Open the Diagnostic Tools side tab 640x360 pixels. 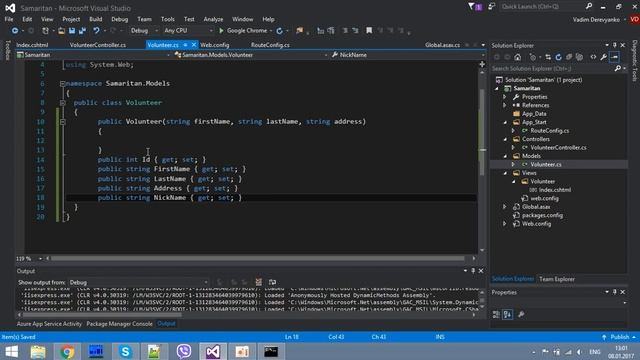coord(635,60)
